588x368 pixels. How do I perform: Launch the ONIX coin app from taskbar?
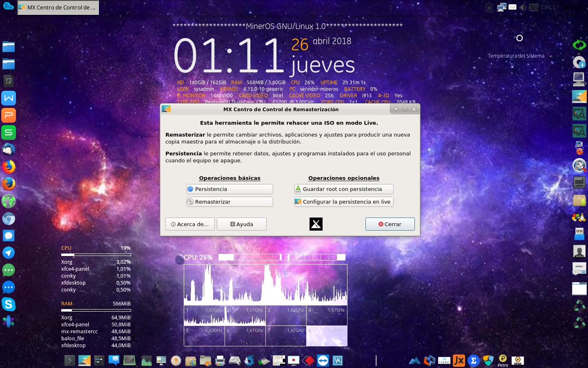517,361
